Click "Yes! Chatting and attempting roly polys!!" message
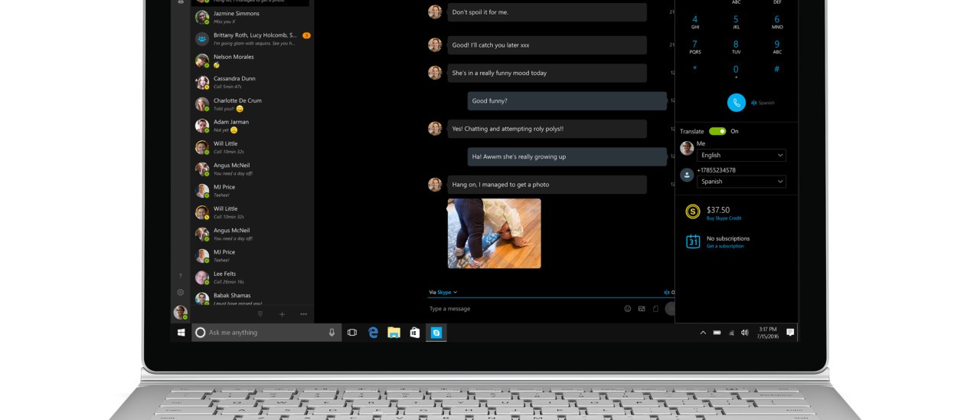The width and height of the screenshot is (980, 420). [547, 129]
